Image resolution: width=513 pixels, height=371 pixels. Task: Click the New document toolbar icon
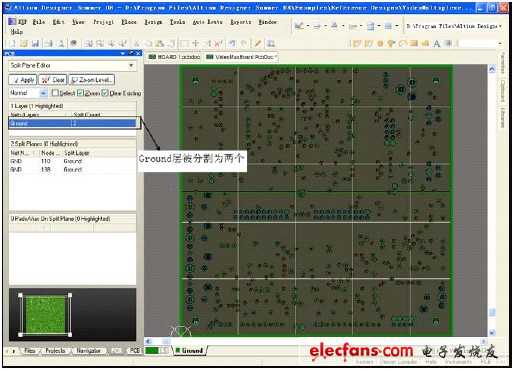tap(13, 44)
